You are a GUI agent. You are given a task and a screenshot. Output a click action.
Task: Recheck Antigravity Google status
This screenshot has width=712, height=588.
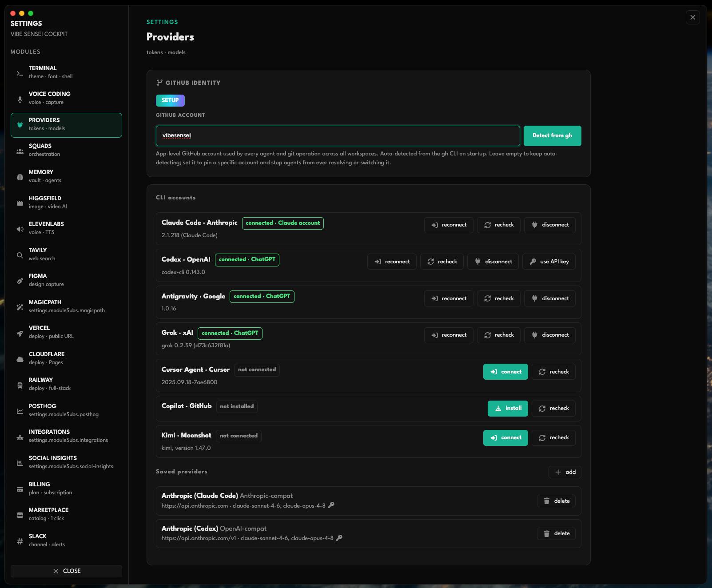[x=499, y=299]
